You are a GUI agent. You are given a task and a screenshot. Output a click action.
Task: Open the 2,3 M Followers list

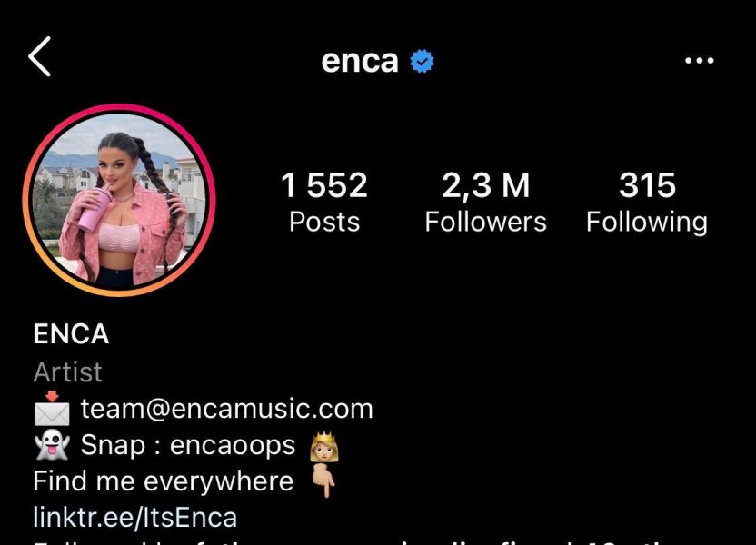485,203
